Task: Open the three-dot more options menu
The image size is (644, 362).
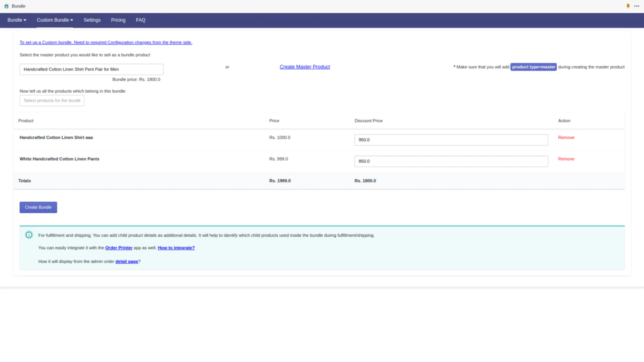Action: (637, 6)
